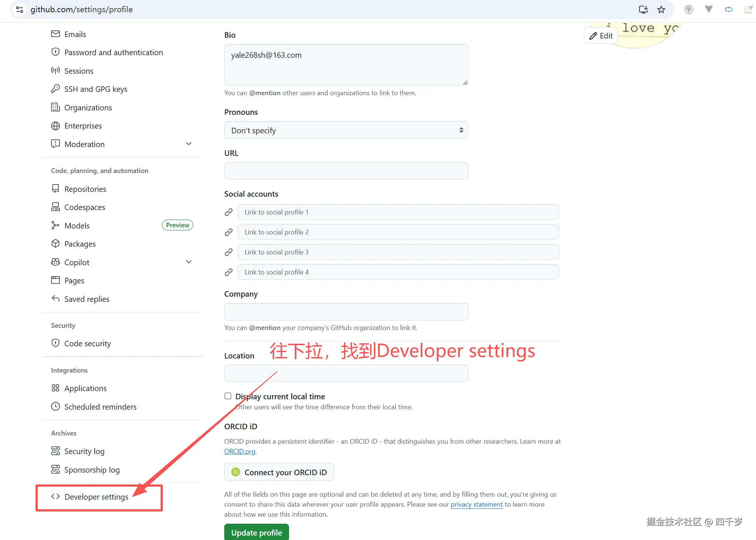The image size is (756, 540).
Task: Open the Applications settings page
Action: pos(85,388)
